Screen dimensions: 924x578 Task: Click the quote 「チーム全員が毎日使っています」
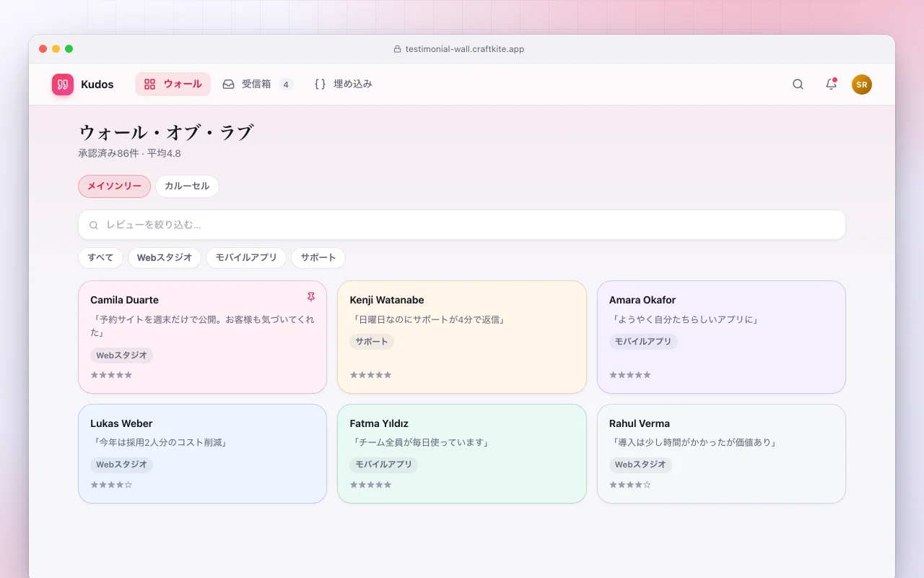point(421,442)
